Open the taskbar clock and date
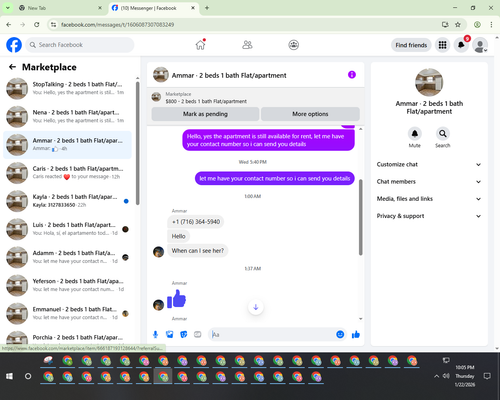The width and height of the screenshot is (500, 400). point(465,376)
